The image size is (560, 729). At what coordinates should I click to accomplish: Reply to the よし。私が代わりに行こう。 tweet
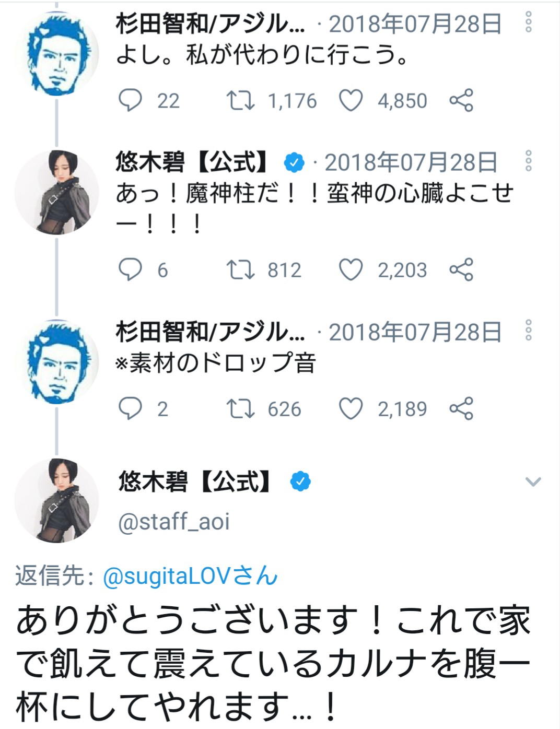point(130,100)
